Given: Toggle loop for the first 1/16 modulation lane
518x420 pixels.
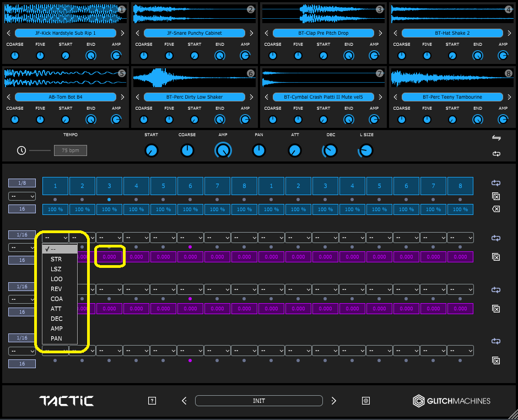Looking at the screenshot, I should click(x=496, y=238).
